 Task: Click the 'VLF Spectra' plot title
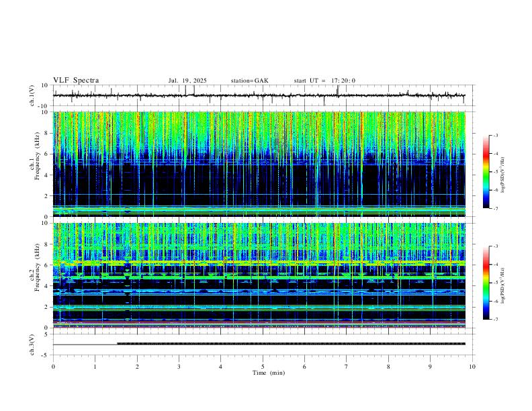point(76,81)
